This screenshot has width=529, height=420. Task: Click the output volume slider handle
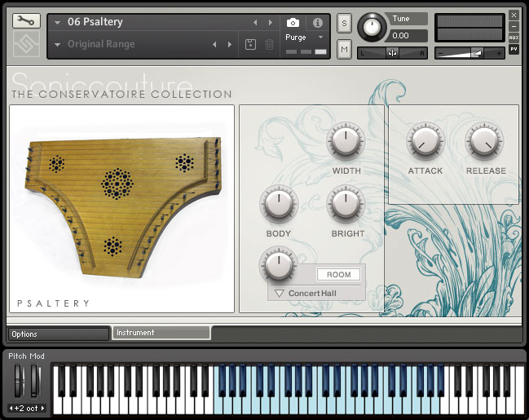click(x=476, y=53)
